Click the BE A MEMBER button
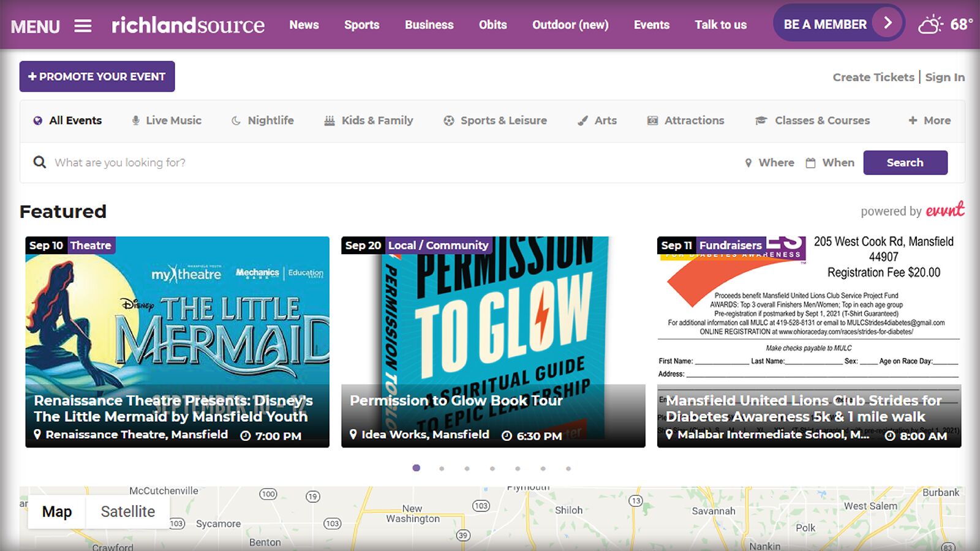 point(839,23)
